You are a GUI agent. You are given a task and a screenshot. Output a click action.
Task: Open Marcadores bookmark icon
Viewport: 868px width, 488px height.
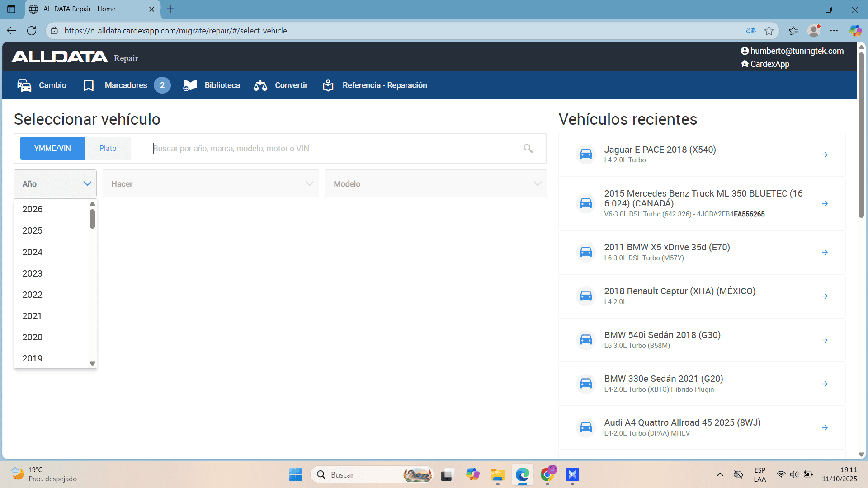(89, 85)
